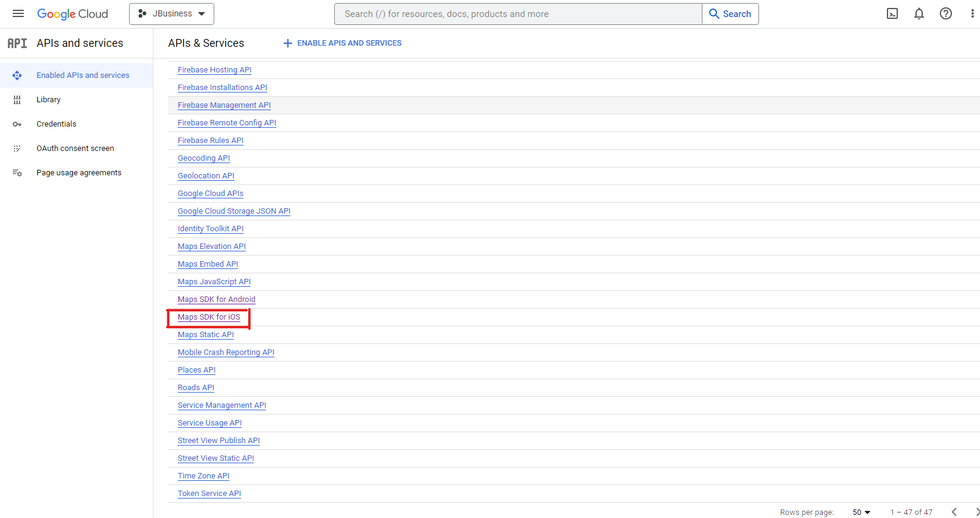This screenshot has width=980, height=518.
Task: Open the three-dot settings menu
Action: pyautogui.click(x=972, y=14)
